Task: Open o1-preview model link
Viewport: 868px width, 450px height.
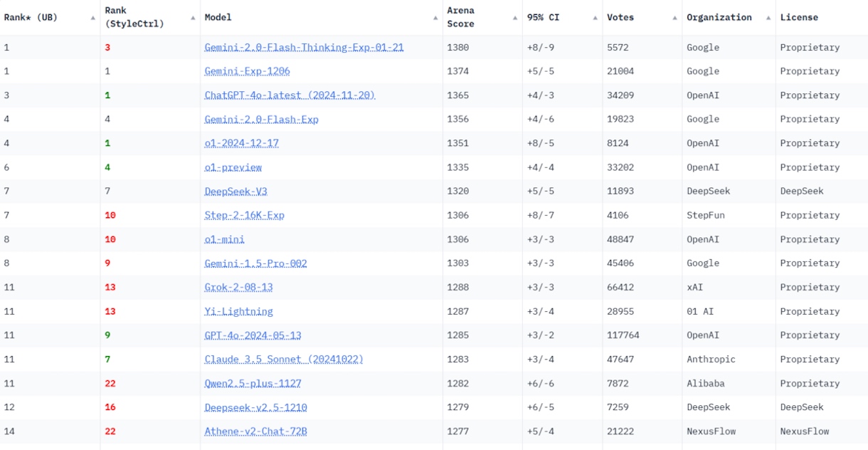Action: click(x=233, y=167)
